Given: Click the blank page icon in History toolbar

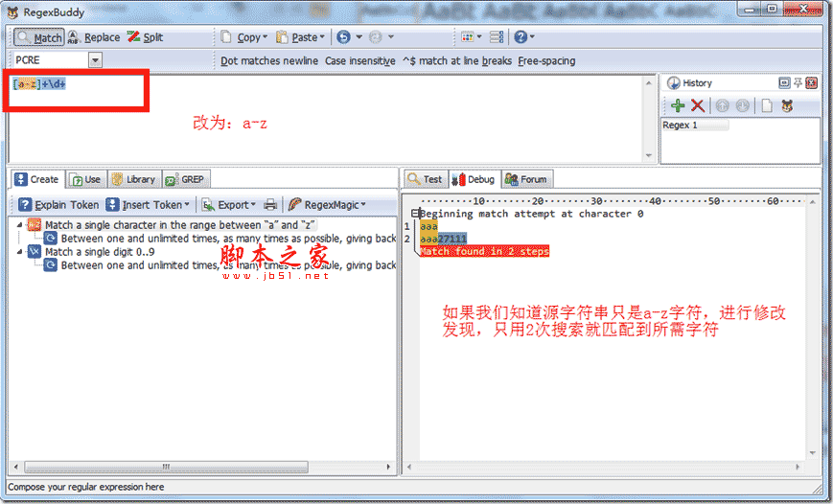Looking at the screenshot, I should (x=767, y=105).
